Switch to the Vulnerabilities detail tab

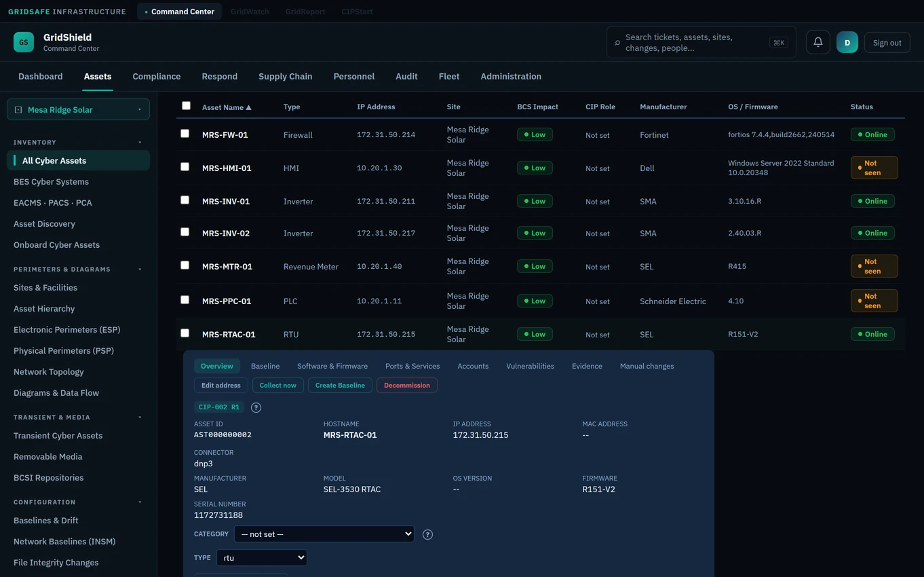530,366
